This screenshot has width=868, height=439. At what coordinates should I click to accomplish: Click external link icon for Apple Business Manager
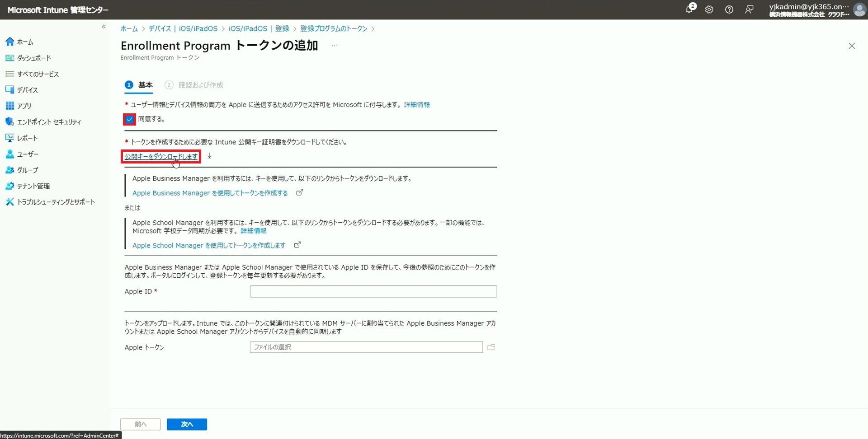(x=299, y=192)
